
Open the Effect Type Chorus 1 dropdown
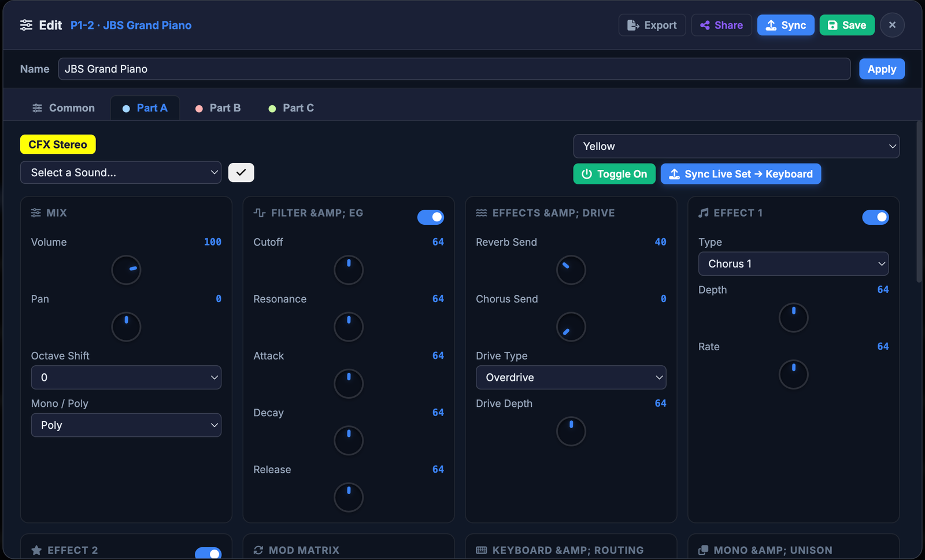(x=794, y=264)
